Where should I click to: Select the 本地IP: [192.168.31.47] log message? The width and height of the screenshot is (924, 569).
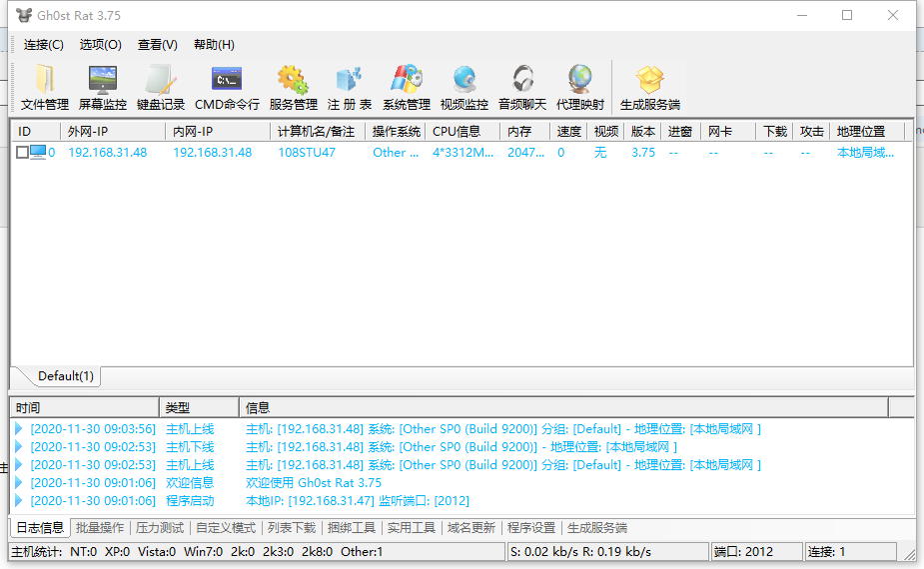tap(357, 501)
